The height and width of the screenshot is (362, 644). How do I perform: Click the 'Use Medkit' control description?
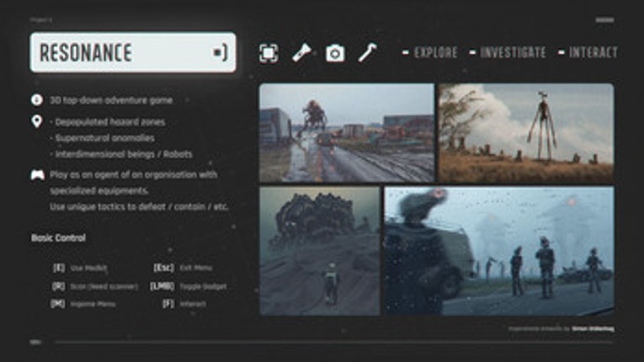click(x=88, y=269)
